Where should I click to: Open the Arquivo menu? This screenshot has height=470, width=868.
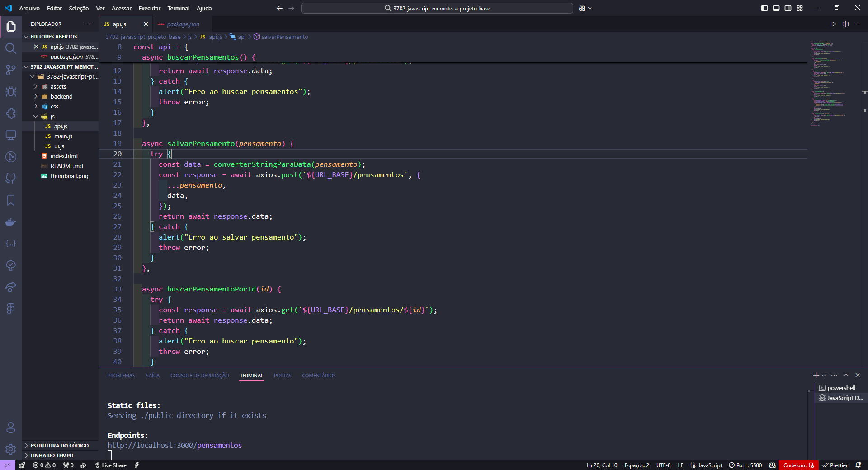[29, 8]
